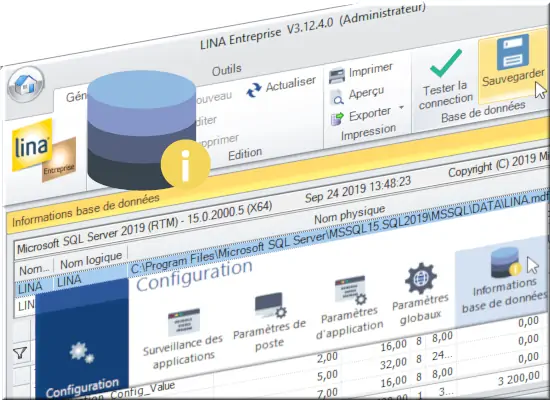Screen dimensions: 550x400
Task: Open the Outils ribbon tab
Action: (227, 70)
